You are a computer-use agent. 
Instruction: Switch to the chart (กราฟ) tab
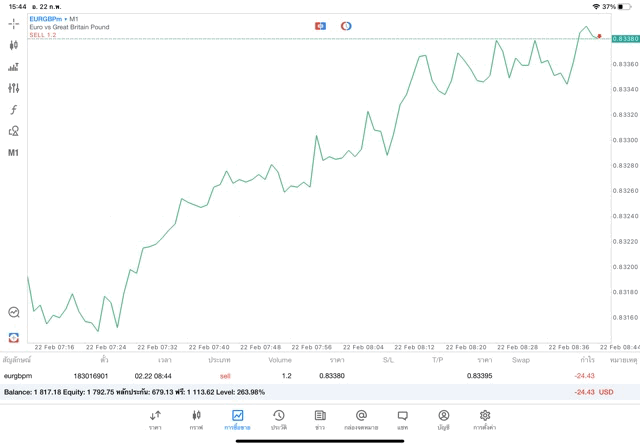196,419
